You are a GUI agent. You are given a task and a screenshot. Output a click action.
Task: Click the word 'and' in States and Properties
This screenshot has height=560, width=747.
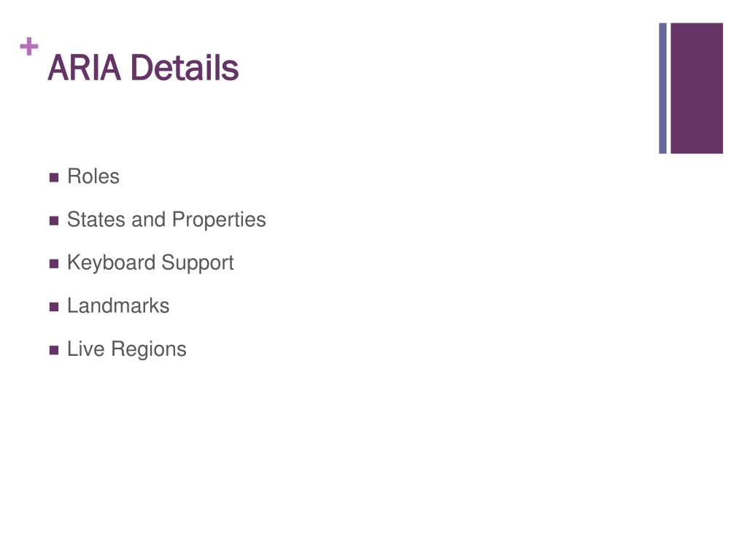pyautogui.click(x=149, y=219)
